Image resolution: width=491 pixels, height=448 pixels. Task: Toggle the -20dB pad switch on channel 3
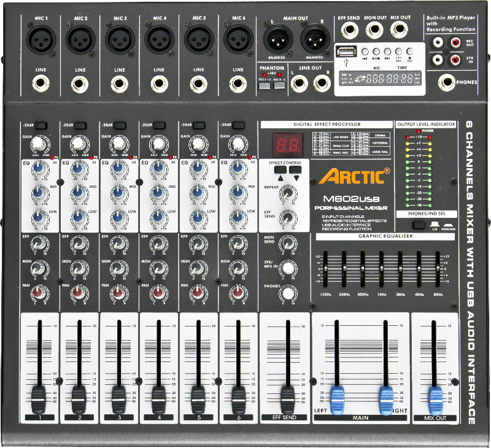pyautogui.click(x=120, y=126)
